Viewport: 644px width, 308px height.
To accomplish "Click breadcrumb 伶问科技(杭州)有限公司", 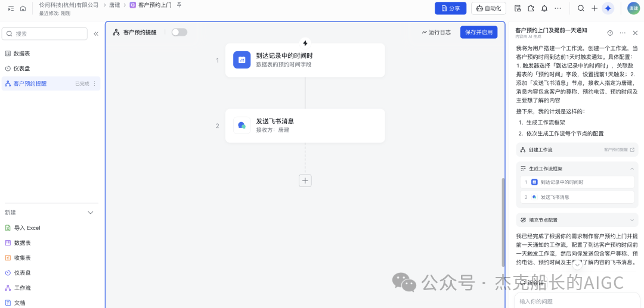I will point(69,5).
